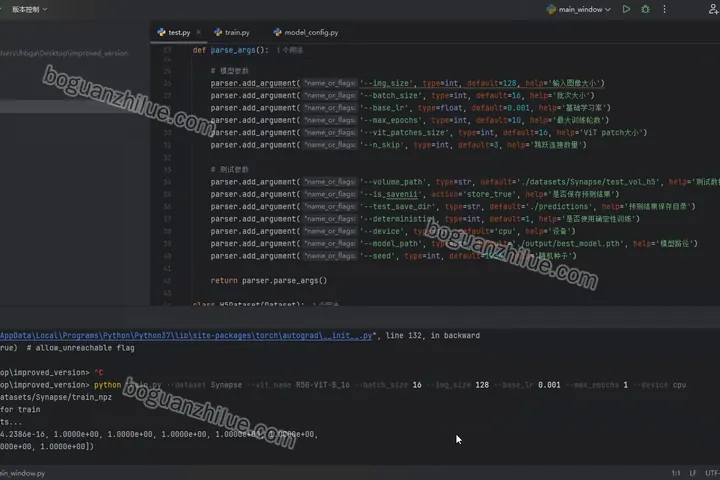Open the three-dot more actions menu
The image size is (720, 480).
[x=664, y=9]
